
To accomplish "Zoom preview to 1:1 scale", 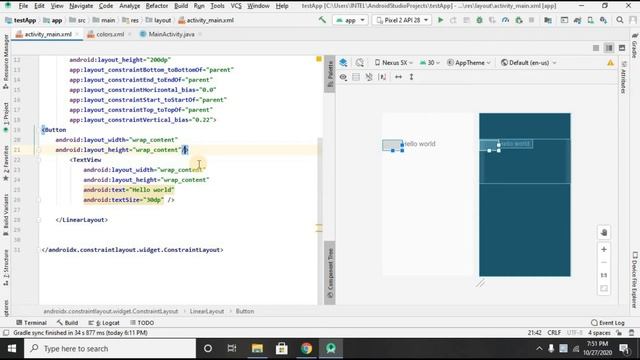I will click(x=604, y=276).
